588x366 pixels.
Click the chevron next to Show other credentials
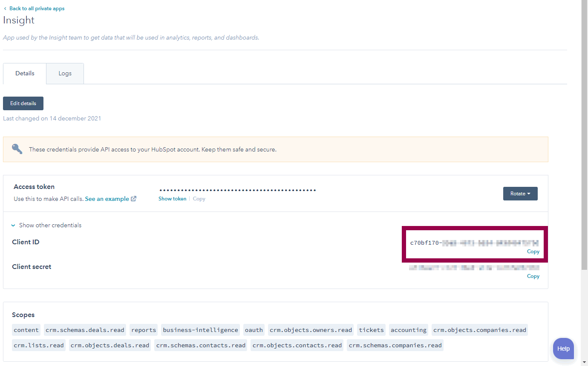[13, 225]
